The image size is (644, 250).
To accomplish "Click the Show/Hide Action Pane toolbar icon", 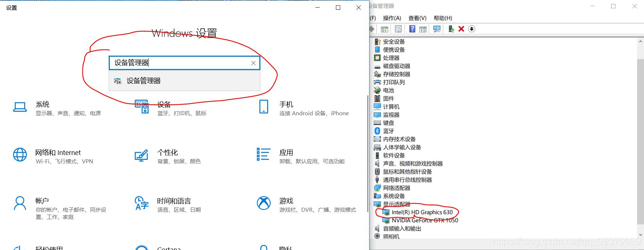I will pos(423,29).
